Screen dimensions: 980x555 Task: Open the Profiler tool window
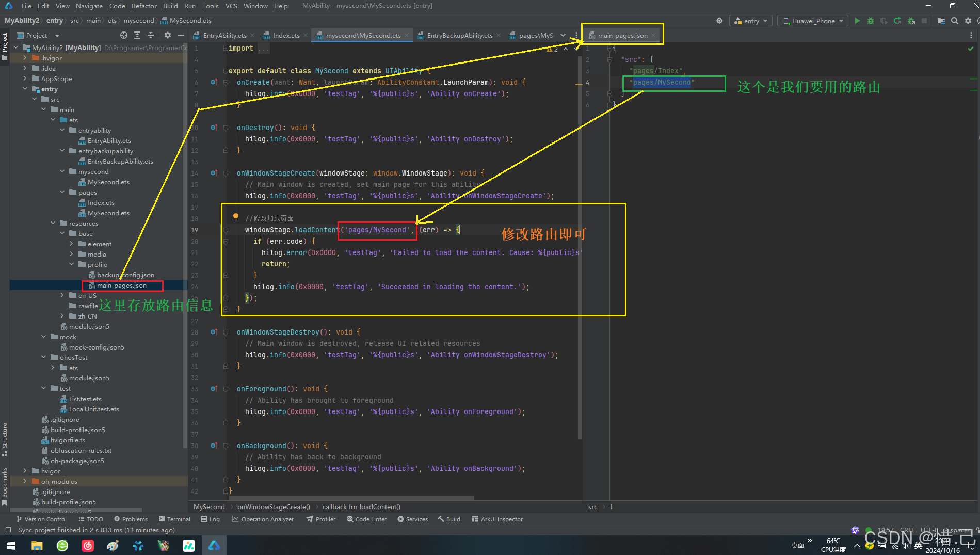point(320,519)
